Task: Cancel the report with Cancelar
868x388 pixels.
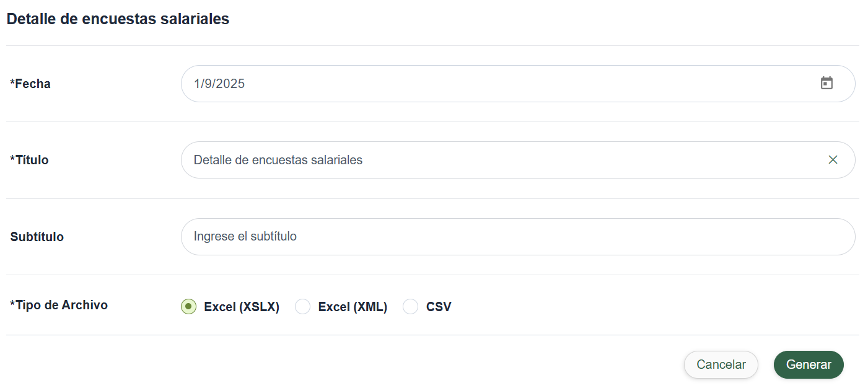Action: tap(721, 364)
